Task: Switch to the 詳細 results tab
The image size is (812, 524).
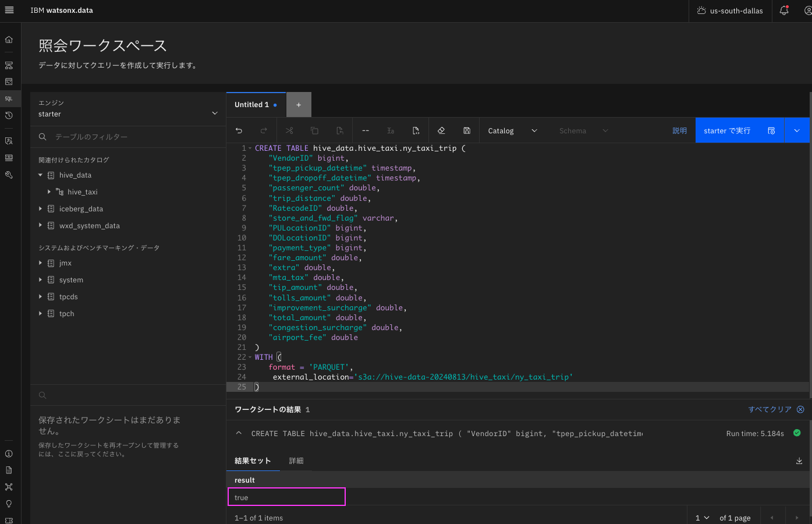Action: point(296,461)
